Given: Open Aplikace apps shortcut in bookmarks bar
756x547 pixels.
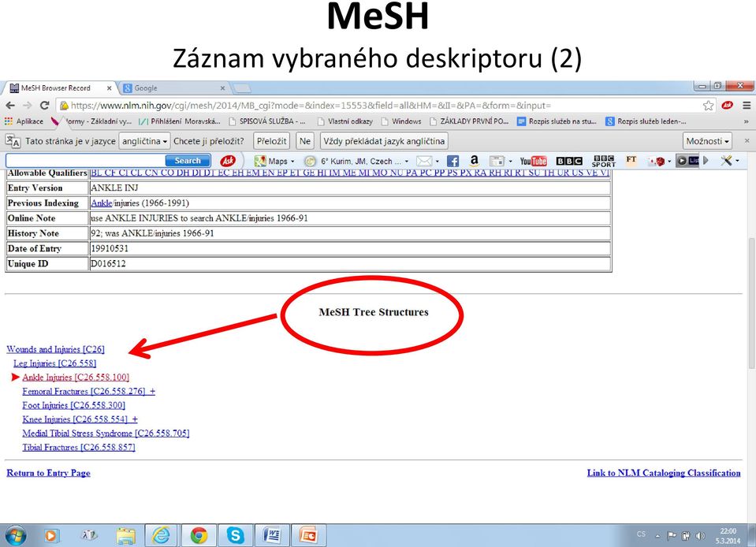Looking at the screenshot, I should click(24, 121).
